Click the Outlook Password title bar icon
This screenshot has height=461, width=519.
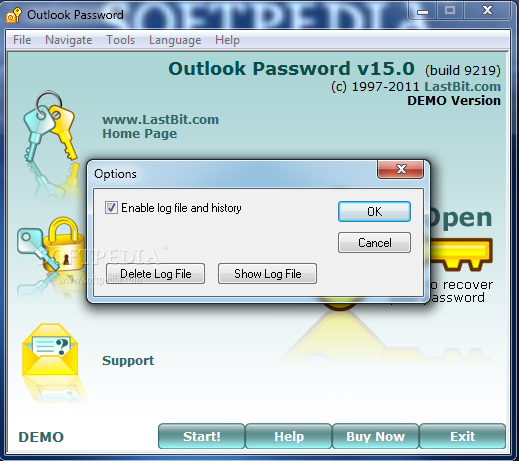[x=14, y=15]
